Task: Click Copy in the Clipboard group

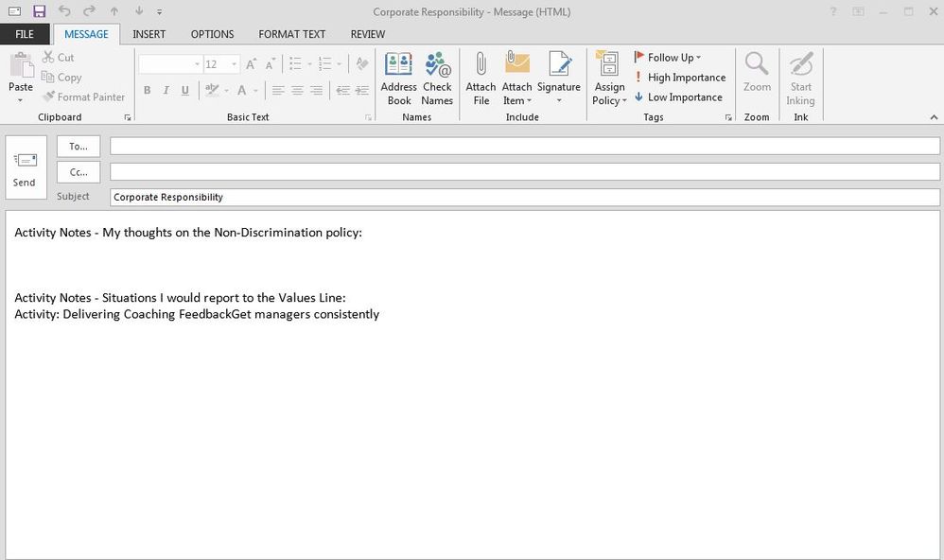Action: point(61,77)
